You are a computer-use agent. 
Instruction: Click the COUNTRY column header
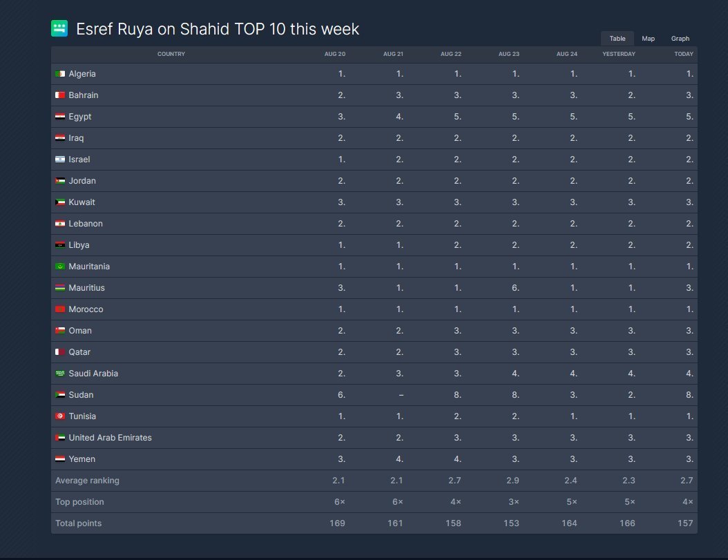pyautogui.click(x=171, y=54)
